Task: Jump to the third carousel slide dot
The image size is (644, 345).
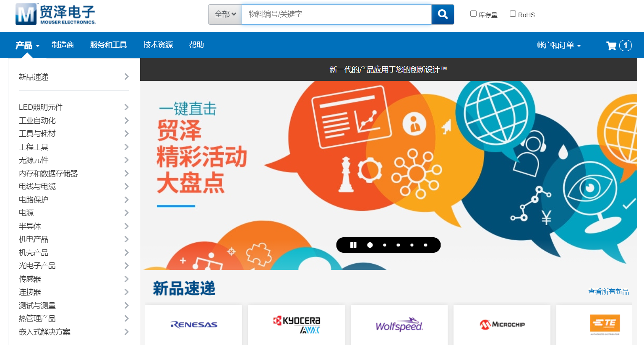Action: coord(398,245)
